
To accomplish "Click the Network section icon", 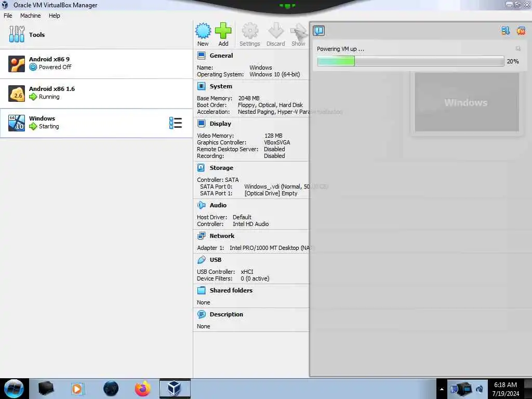I will (201, 235).
